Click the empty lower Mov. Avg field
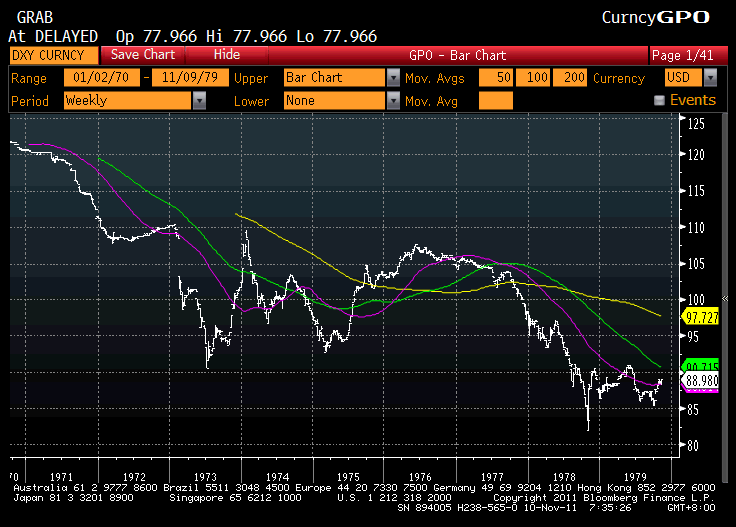736x527 pixels. click(496, 100)
